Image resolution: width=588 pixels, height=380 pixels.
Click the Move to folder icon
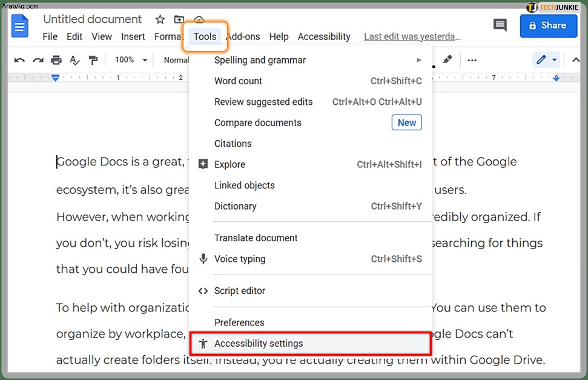coord(179,19)
